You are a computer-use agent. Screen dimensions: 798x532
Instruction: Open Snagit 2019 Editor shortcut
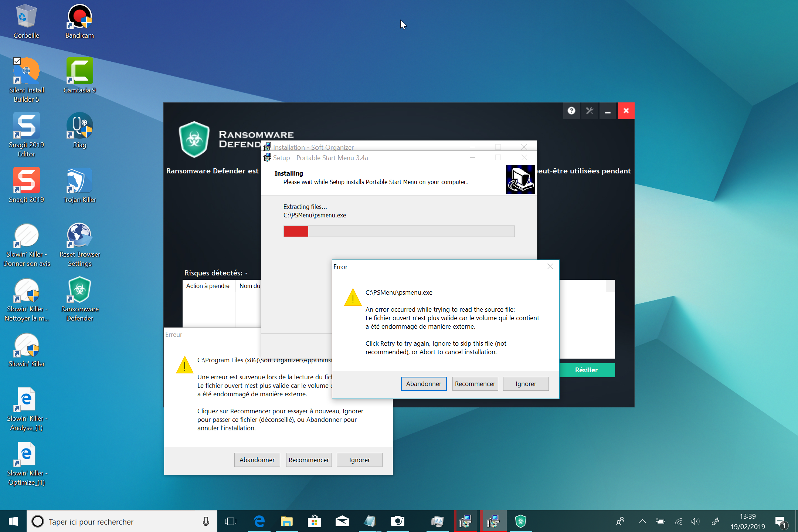coord(26,135)
